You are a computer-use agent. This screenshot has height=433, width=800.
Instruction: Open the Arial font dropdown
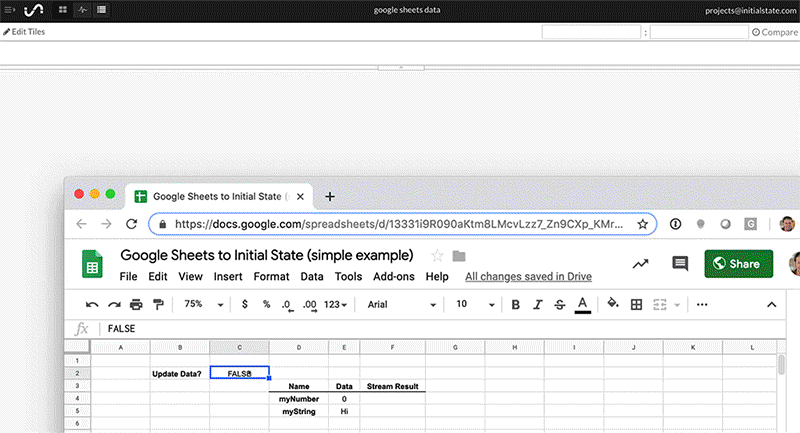[402, 304]
